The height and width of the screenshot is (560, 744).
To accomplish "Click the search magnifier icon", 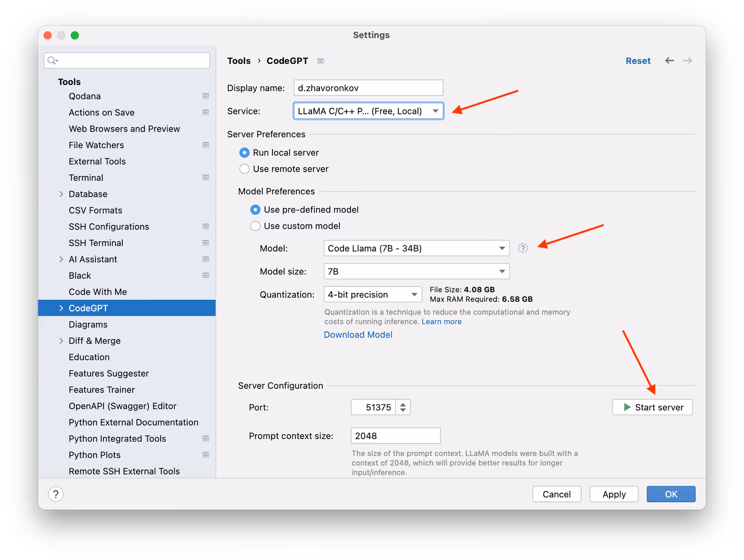I will pos(53,61).
